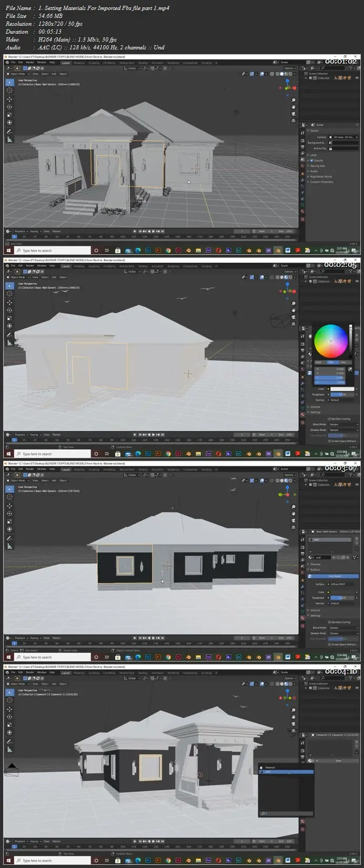Click material search field in 00:04:10 popup
Screen dimensions: 364x868
pos(286,814)
